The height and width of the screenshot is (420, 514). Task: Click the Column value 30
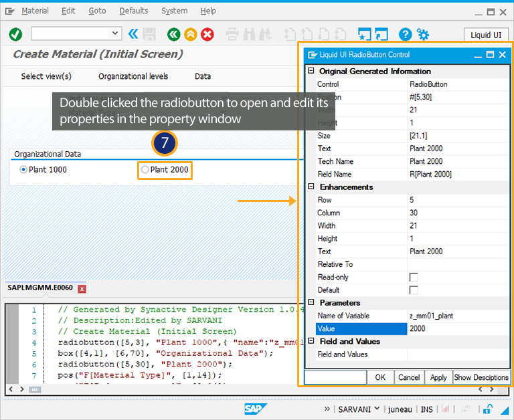pos(414,213)
